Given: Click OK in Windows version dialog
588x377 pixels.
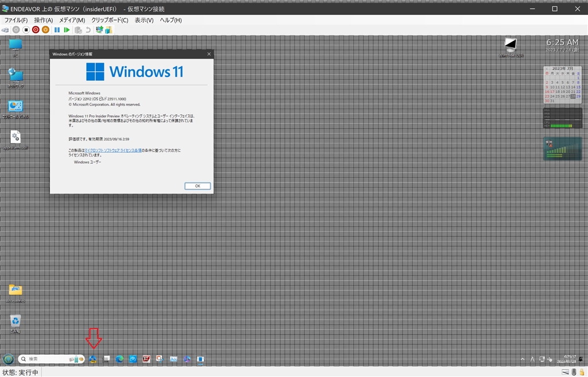Looking at the screenshot, I should click(198, 186).
